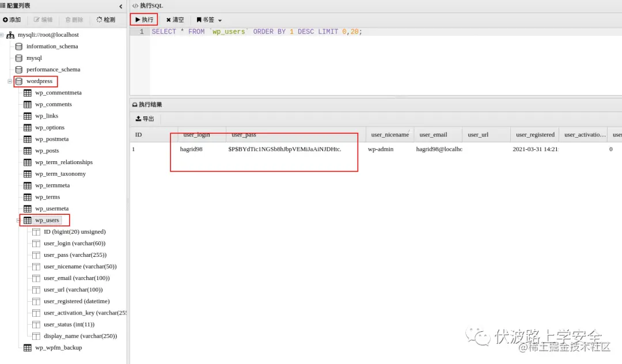Click the table icon beside wp_options
Image resolution: width=622 pixels, height=364 pixels.
point(28,128)
